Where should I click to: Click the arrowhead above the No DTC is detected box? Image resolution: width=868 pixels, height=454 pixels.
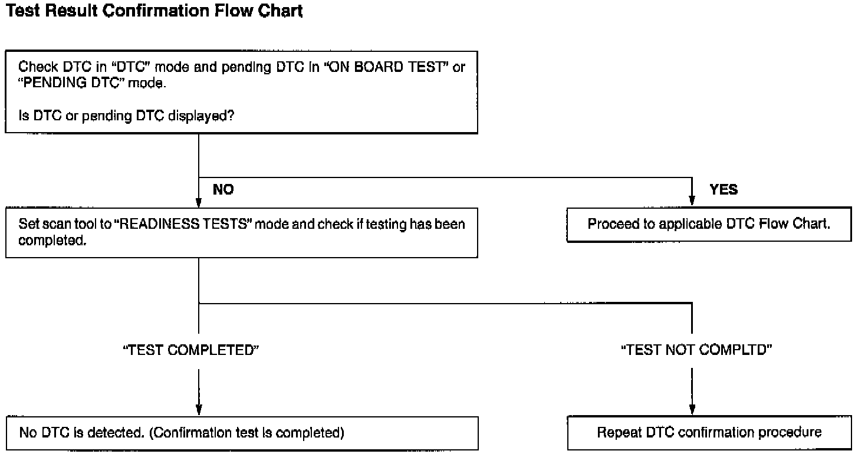coord(199,410)
